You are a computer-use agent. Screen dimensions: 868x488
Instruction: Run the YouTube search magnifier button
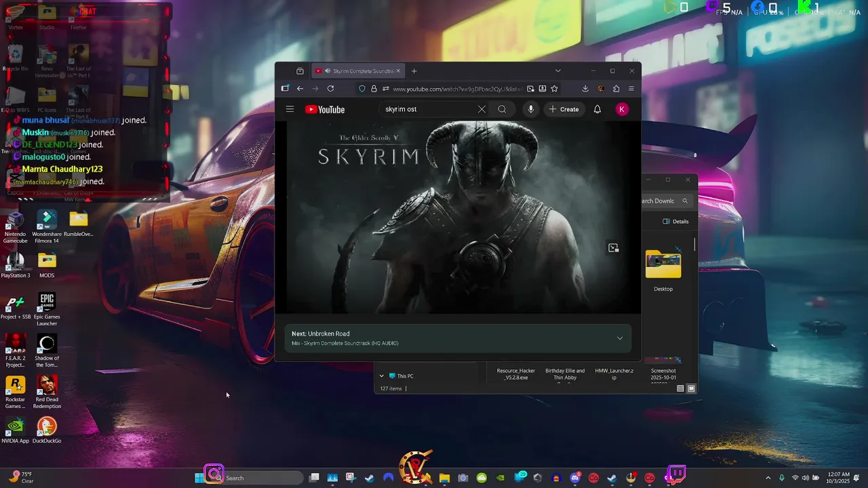(x=502, y=109)
